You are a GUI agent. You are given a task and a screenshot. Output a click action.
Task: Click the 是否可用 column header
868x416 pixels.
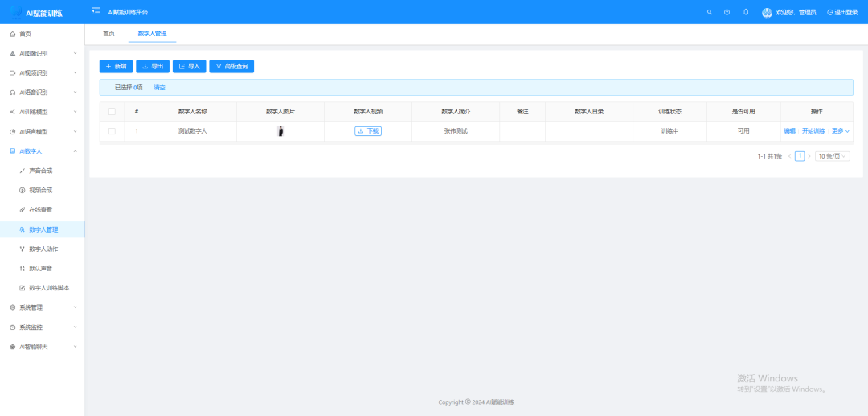(x=743, y=111)
